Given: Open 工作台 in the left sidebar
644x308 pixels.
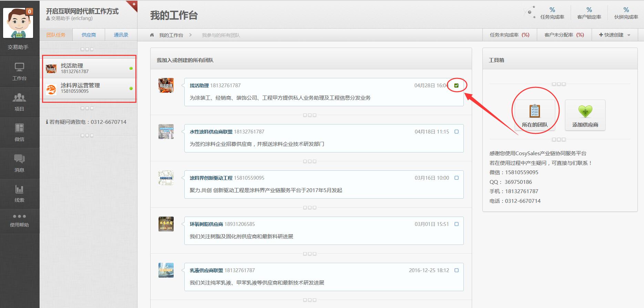Looking at the screenshot, I should coord(19,71).
